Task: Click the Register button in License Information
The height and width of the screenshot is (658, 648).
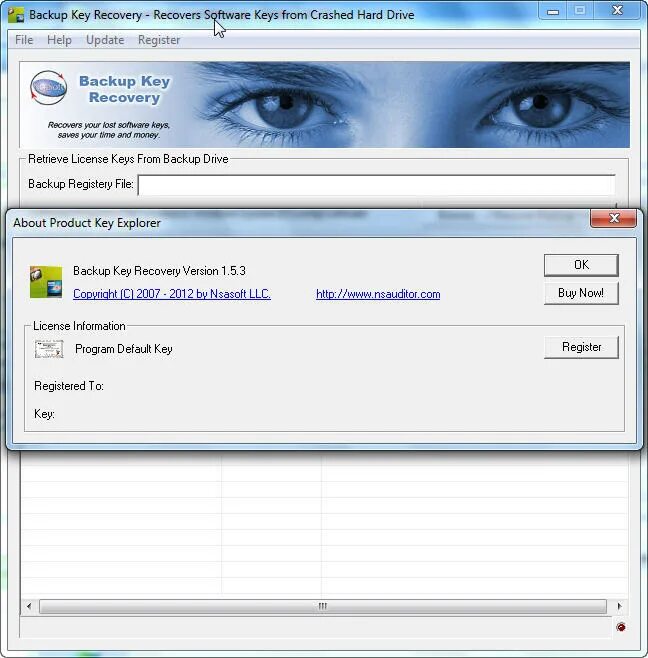Action: click(581, 347)
